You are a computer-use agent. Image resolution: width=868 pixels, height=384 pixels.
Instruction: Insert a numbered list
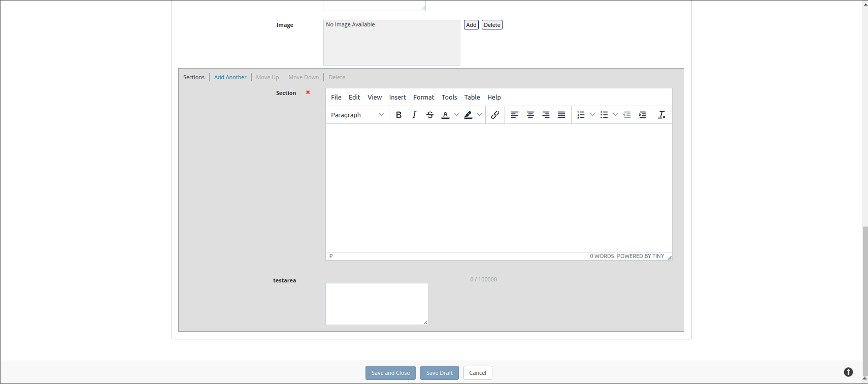(x=581, y=115)
